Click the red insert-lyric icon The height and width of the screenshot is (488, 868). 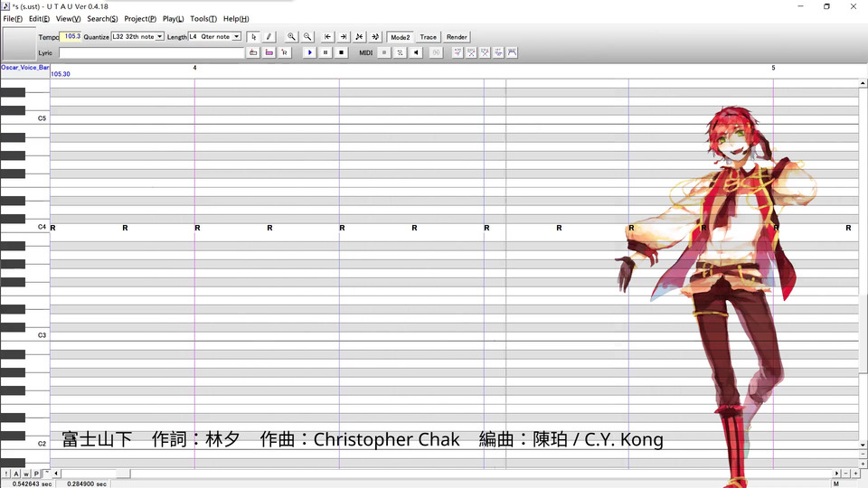coord(253,52)
